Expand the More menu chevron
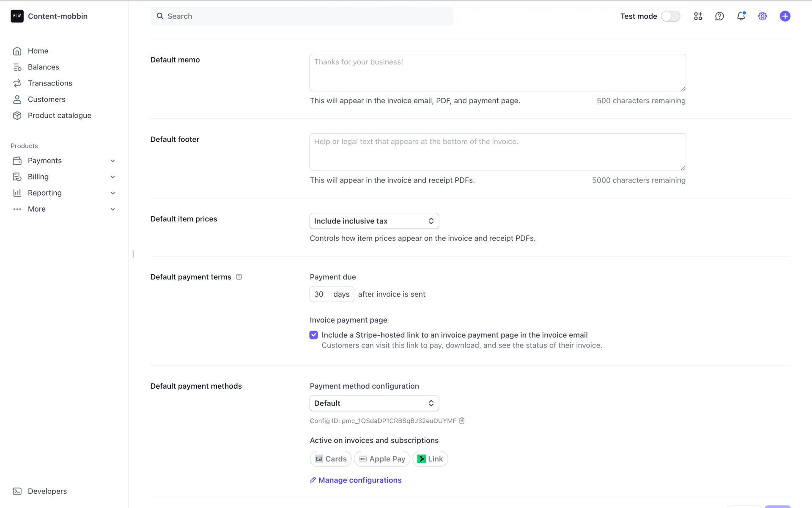812x508 pixels. click(x=113, y=209)
